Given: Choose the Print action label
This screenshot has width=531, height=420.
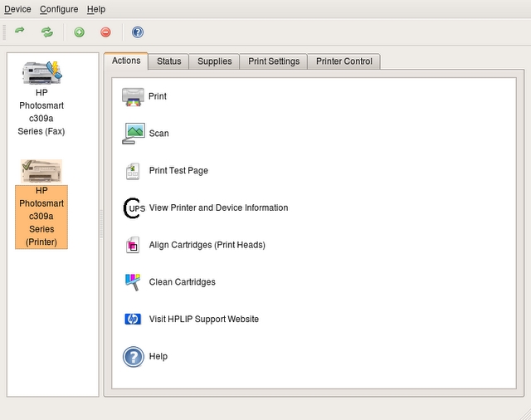Looking at the screenshot, I should pos(158,96).
